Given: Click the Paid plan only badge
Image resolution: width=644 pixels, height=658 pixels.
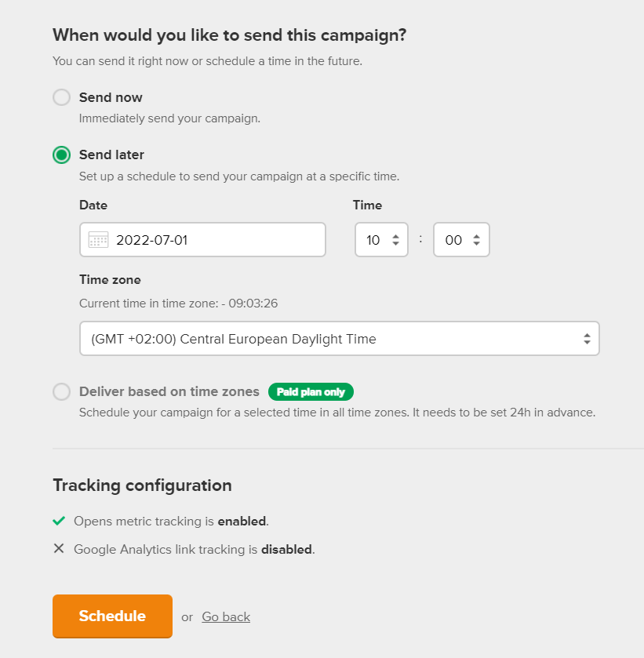Looking at the screenshot, I should tap(311, 391).
